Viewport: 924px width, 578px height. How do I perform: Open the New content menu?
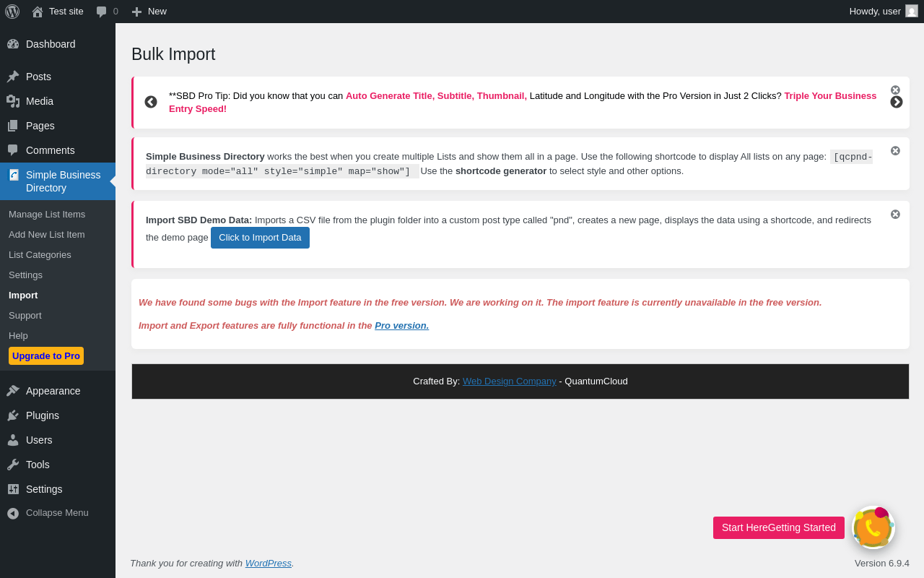click(x=149, y=12)
